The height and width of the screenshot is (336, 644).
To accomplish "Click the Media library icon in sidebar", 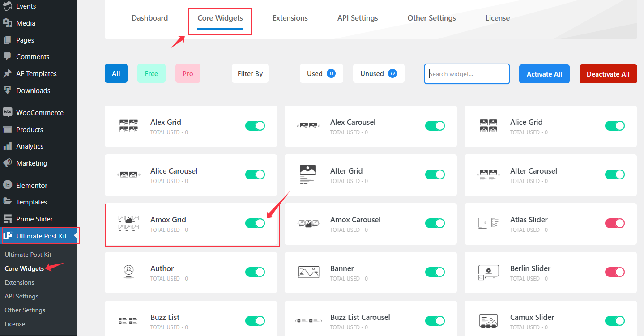I will pyautogui.click(x=9, y=23).
